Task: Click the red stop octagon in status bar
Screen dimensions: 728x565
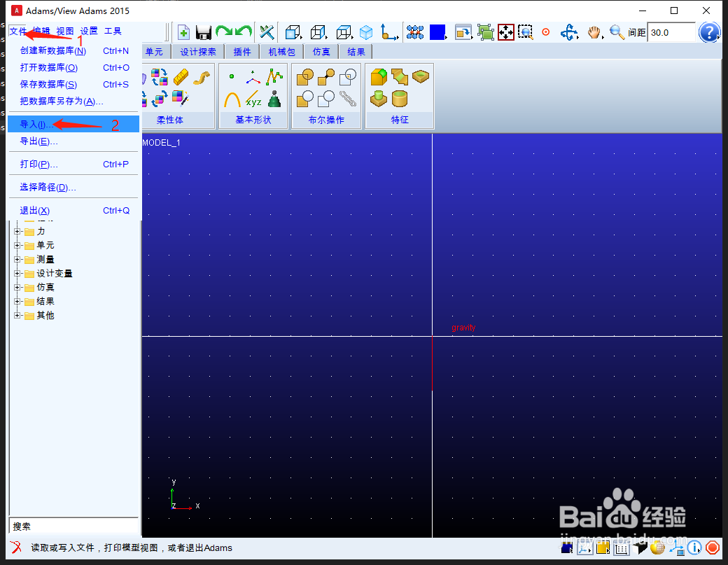Action: (x=712, y=547)
